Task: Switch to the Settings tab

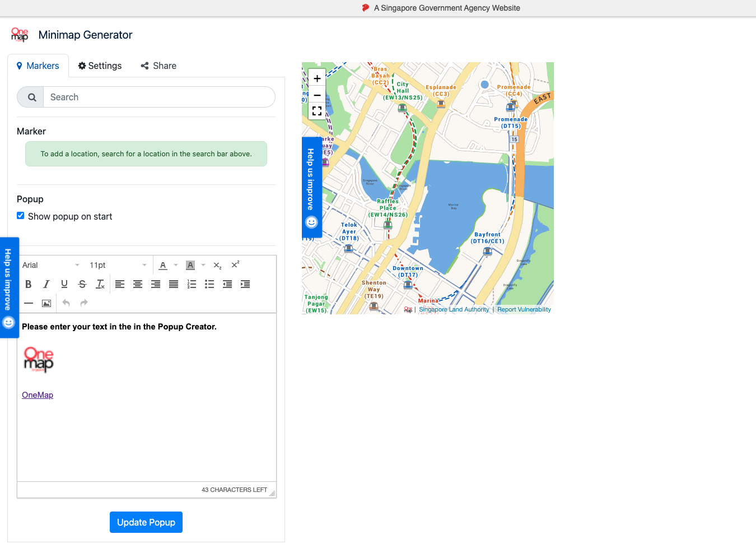Action: pyautogui.click(x=100, y=66)
